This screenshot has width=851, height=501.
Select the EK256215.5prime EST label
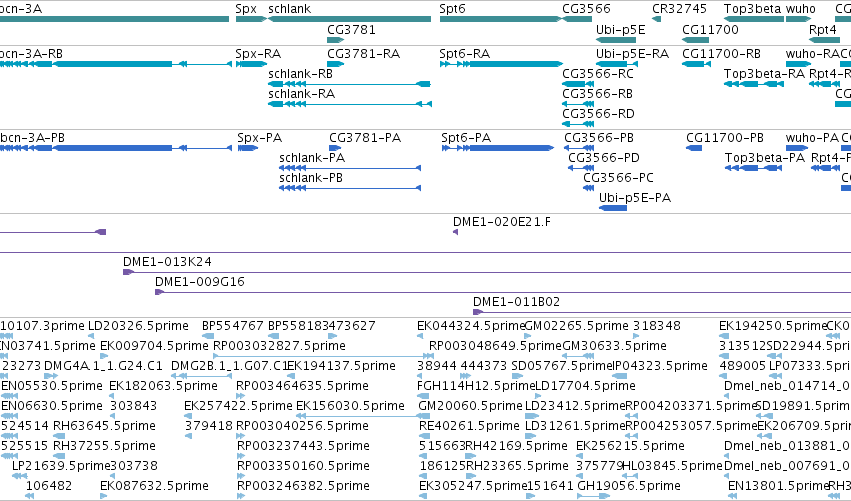(630, 446)
